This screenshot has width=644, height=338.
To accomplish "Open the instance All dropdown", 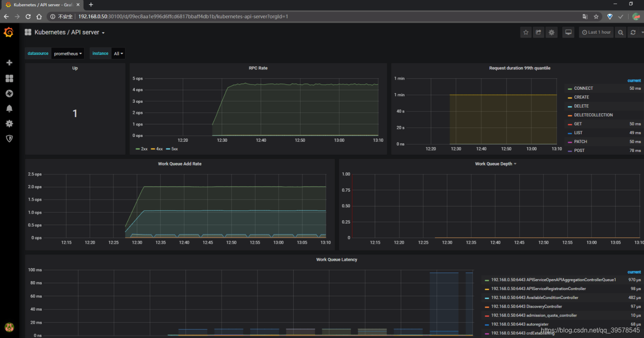I will 118,54.
